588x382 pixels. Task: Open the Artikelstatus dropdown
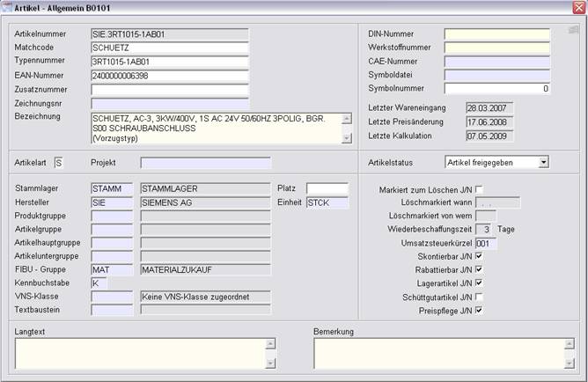coord(543,162)
